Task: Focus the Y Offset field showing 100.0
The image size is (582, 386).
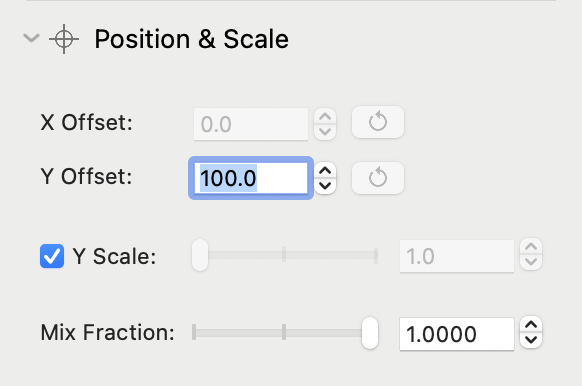Action: click(x=251, y=178)
